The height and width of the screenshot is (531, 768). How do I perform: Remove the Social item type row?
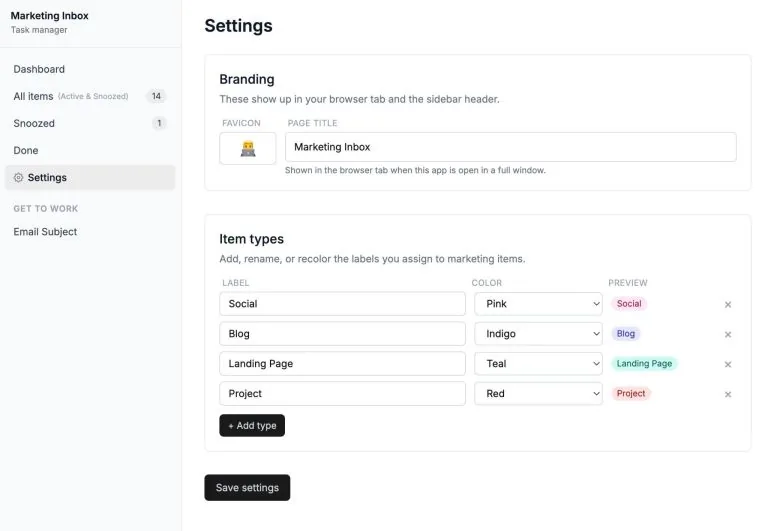coord(728,304)
